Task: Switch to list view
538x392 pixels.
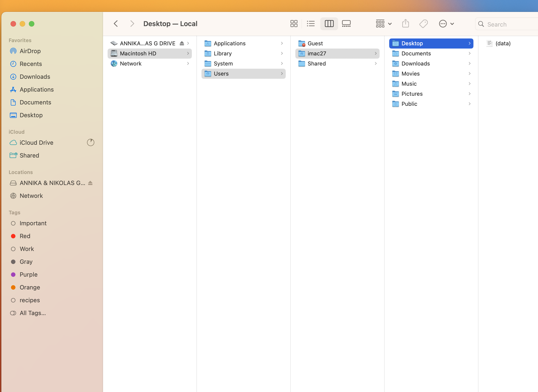Action: tap(310, 24)
